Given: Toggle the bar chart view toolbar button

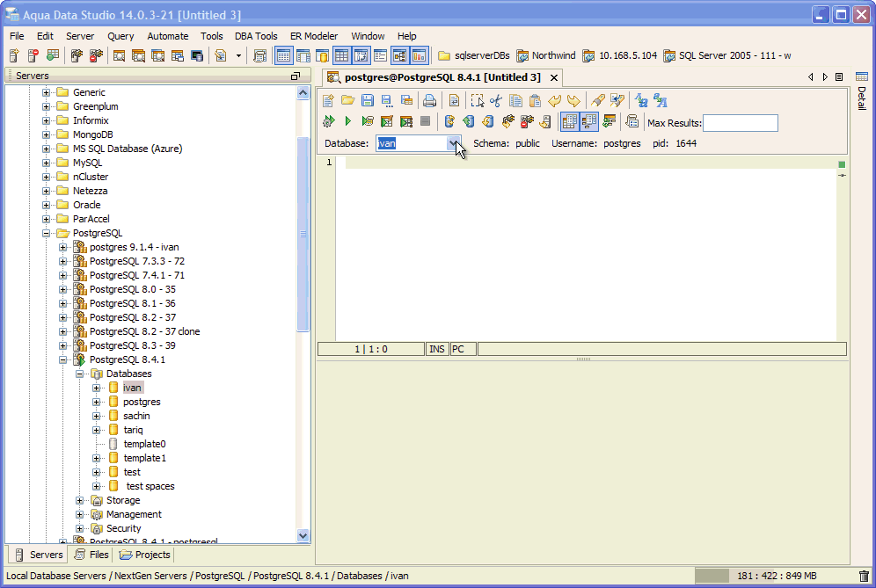Looking at the screenshot, I should tap(419, 55).
